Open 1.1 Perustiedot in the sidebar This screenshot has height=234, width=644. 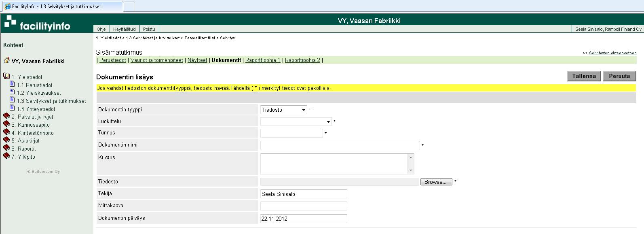[x=35, y=85]
